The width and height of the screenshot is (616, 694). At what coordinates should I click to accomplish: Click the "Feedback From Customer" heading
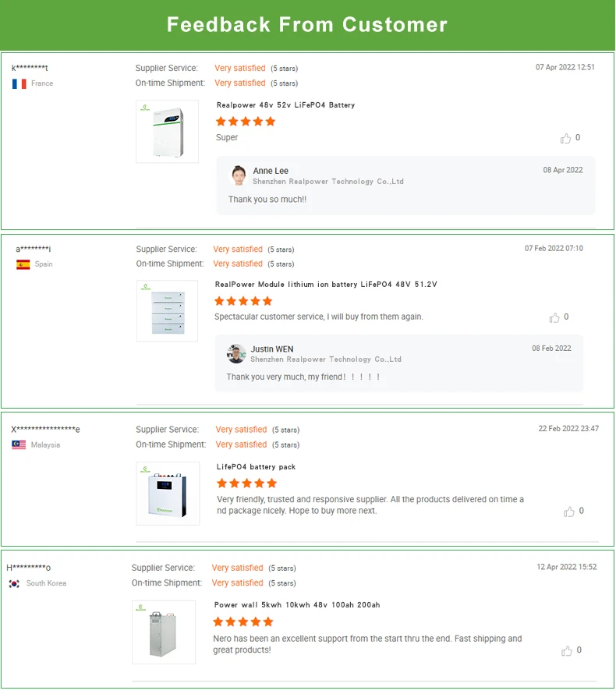click(307, 24)
